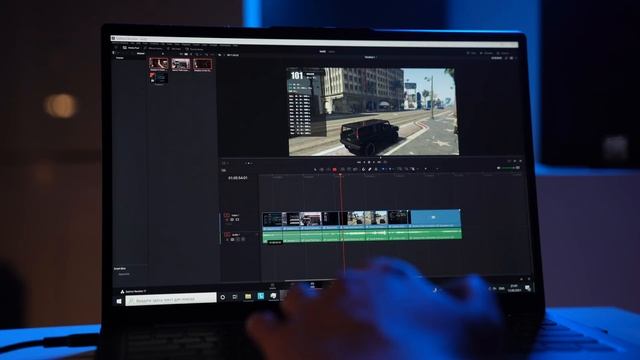This screenshot has width=640, height=360.
Task: Select the timeline thumbnail in media pool's second row
Action: tap(158, 78)
